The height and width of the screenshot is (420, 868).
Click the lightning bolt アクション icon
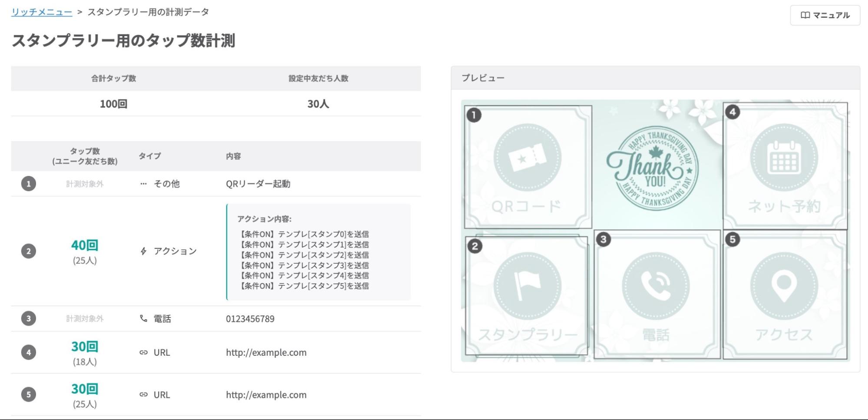pos(143,251)
